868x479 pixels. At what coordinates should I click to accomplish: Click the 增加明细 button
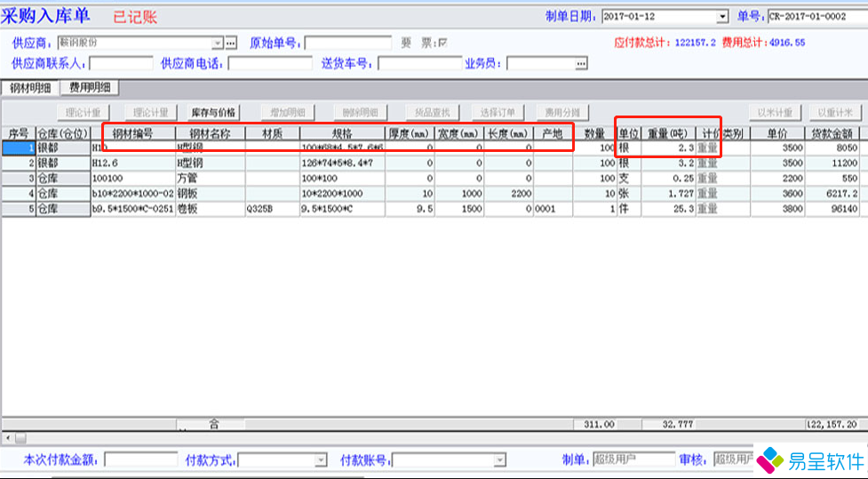pyautogui.click(x=288, y=112)
